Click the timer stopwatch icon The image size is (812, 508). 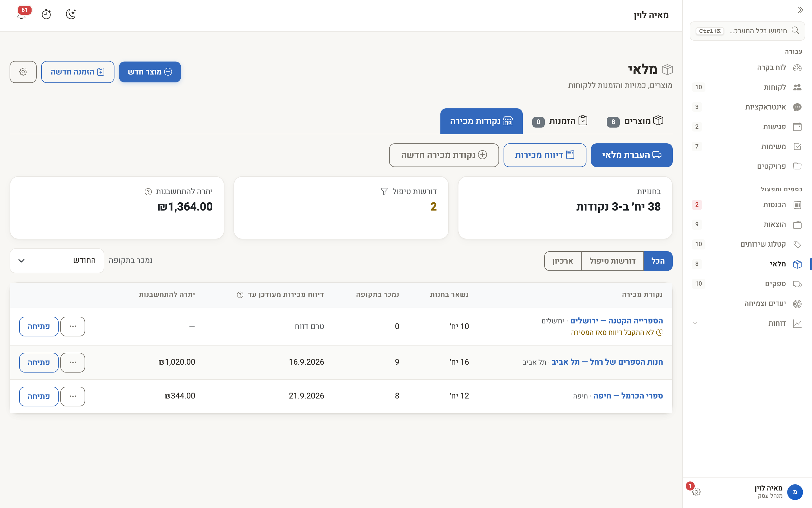pos(46,14)
